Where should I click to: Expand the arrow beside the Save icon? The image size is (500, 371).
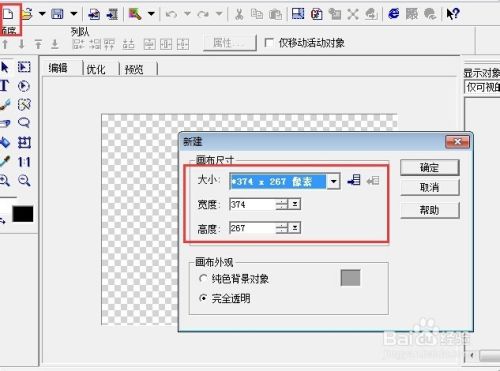pos(74,14)
